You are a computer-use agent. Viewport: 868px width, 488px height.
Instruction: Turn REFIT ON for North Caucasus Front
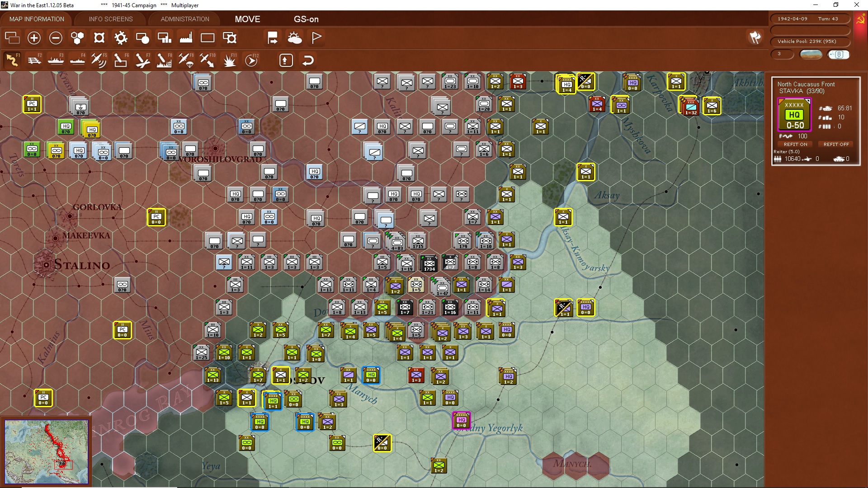coord(796,145)
